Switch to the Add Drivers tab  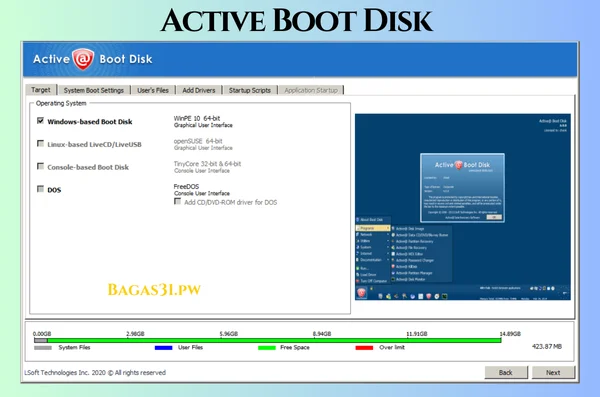[x=199, y=90]
